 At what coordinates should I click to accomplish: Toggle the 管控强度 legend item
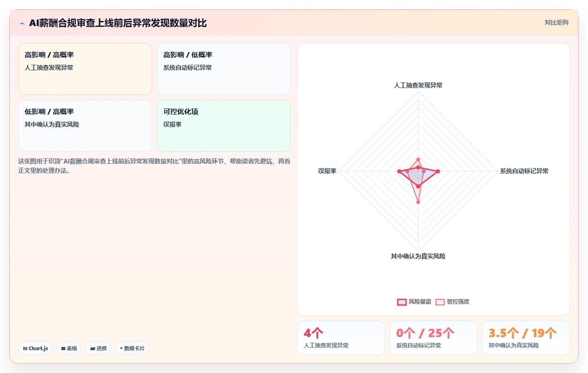(x=453, y=302)
